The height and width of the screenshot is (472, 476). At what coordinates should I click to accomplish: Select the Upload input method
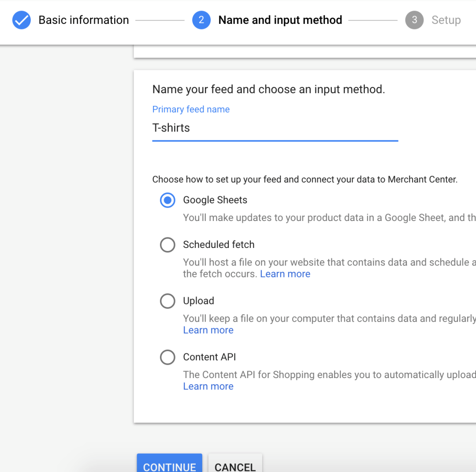point(167,301)
